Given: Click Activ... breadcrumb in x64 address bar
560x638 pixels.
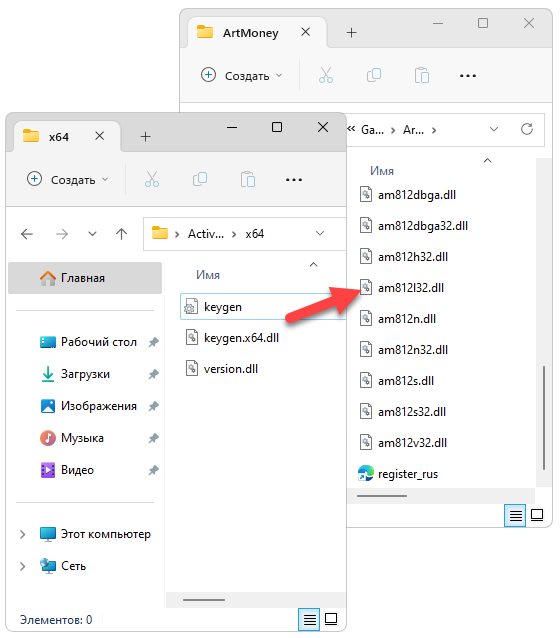Looking at the screenshot, I should point(206,234).
